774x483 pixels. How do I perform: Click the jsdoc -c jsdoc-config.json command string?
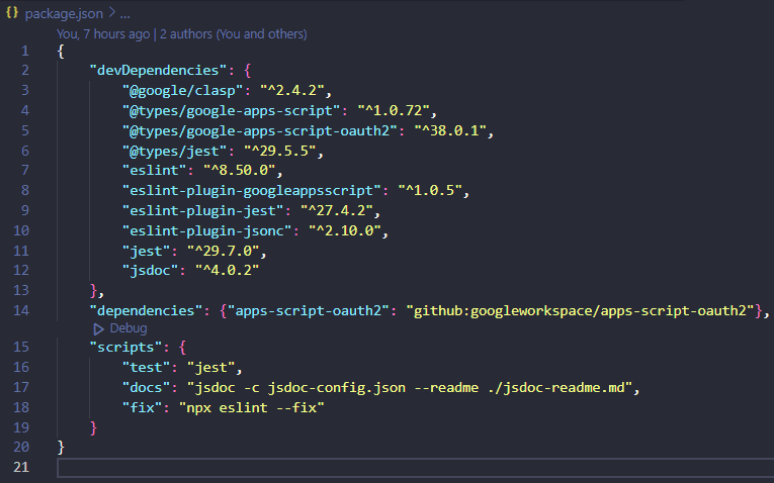[410, 388]
